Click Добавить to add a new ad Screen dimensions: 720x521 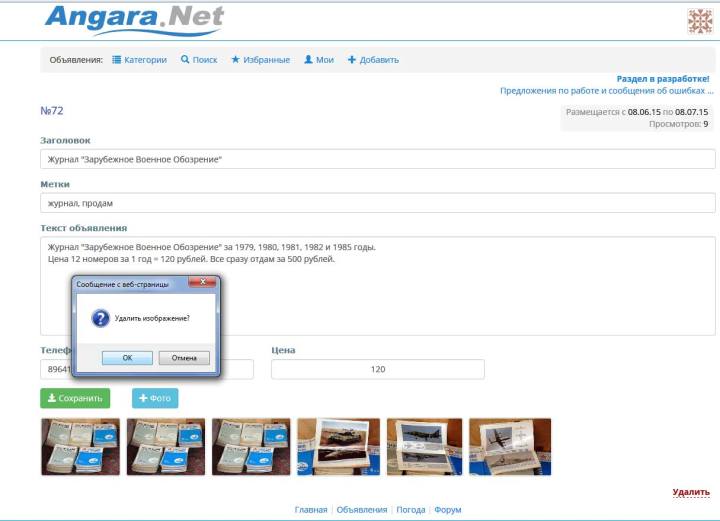373,60
